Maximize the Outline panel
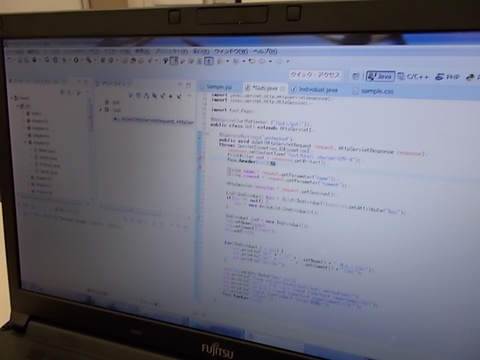Viewport: 480px width, 360px height. point(188,85)
